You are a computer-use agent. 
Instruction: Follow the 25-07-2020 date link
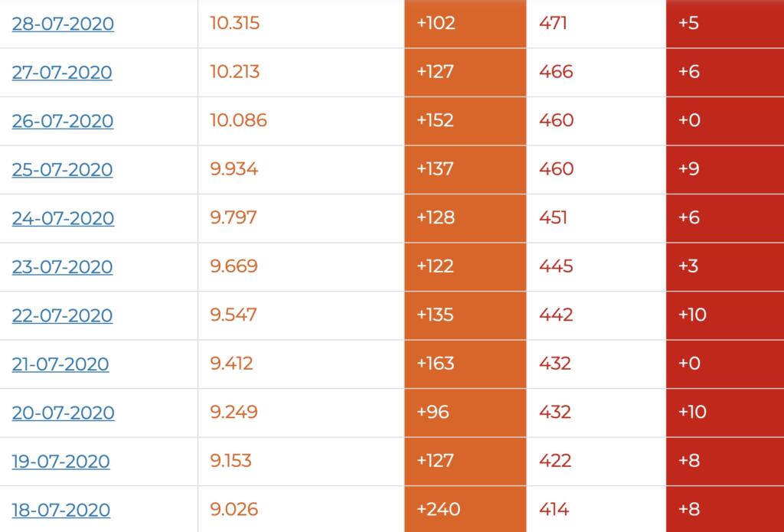pyautogui.click(x=62, y=170)
